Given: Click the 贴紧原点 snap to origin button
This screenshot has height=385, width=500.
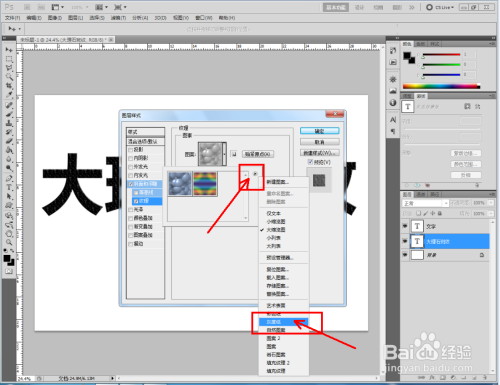Looking at the screenshot, I should click(x=258, y=154).
